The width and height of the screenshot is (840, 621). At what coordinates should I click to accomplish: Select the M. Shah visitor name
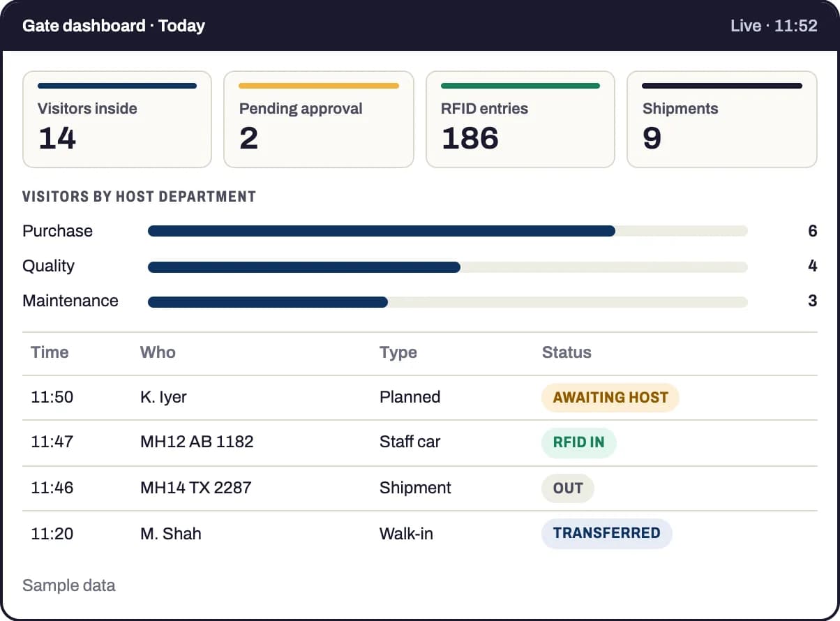pyautogui.click(x=171, y=534)
